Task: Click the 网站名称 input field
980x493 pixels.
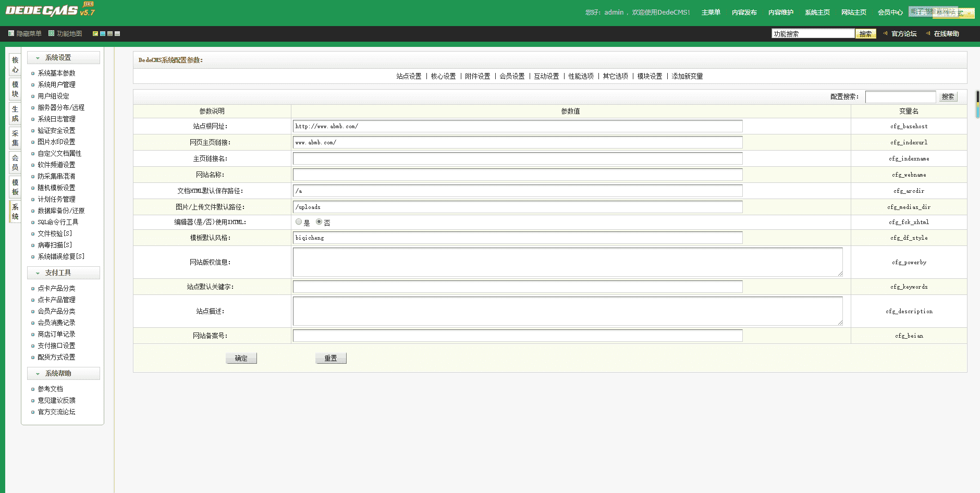Action: coord(518,175)
